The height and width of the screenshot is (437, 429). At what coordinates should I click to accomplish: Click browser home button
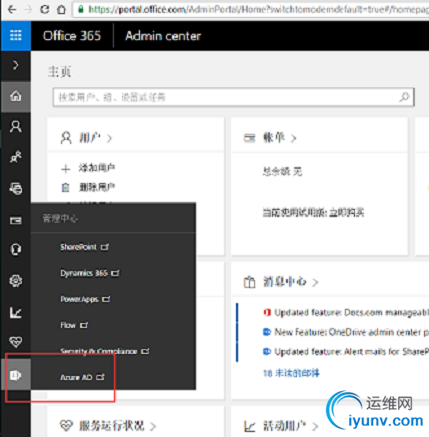click(x=61, y=9)
